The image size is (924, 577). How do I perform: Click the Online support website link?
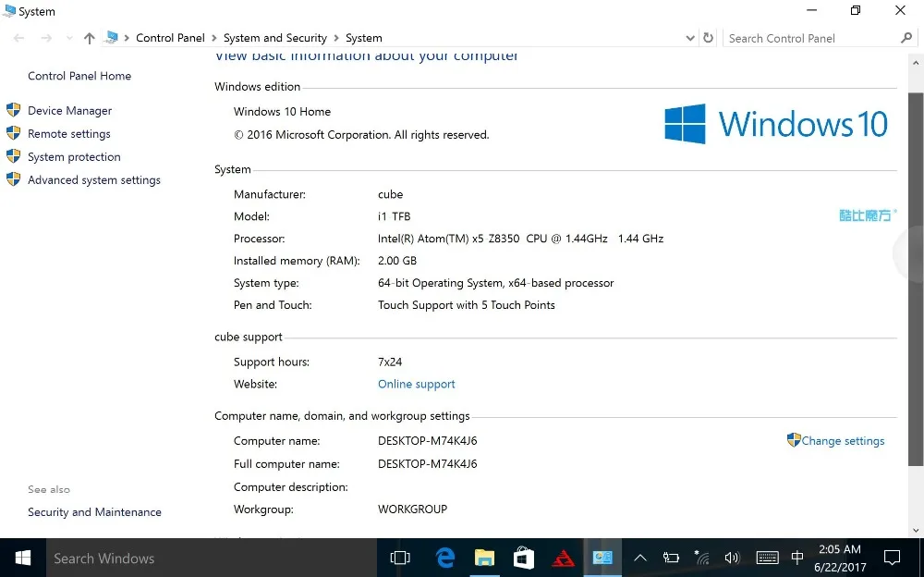pyautogui.click(x=417, y=384)
